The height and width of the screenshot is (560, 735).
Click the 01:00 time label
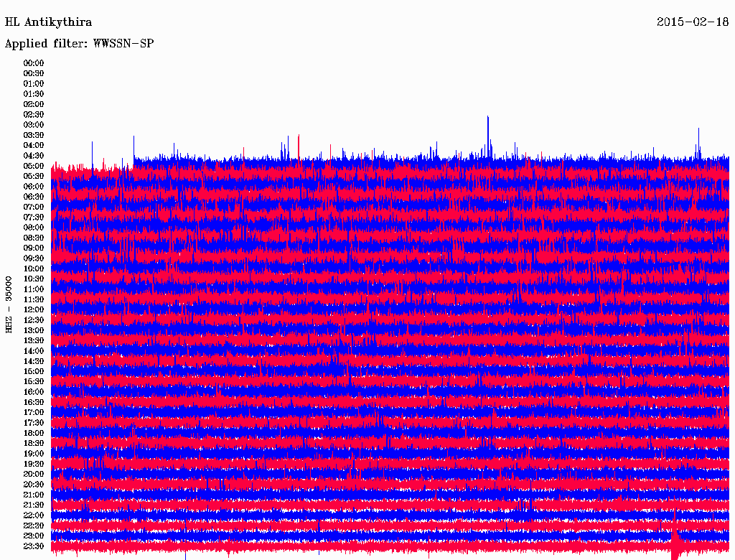[34, 83]
